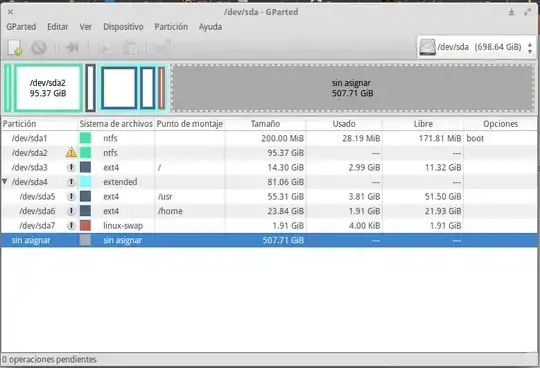The height and width of the screenshot is (368, 540).
Task: Click the Punto de montaje column header
Action: (189, 124)
